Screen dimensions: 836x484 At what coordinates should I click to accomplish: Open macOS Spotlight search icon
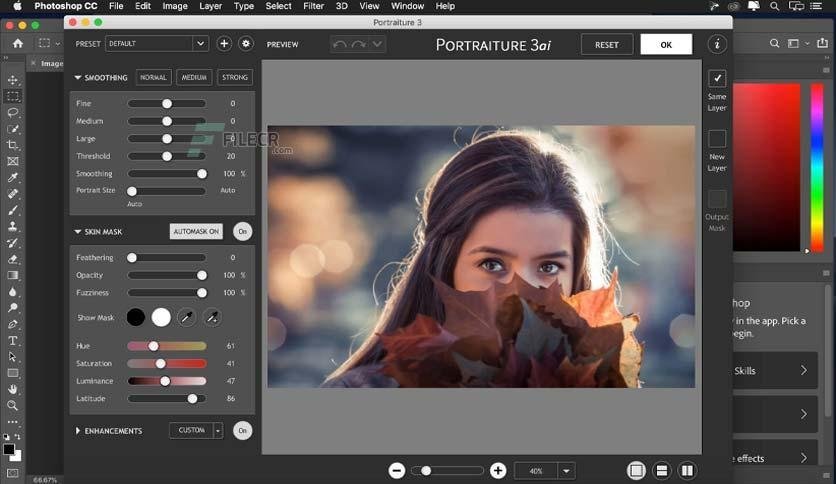click(774, 6)
